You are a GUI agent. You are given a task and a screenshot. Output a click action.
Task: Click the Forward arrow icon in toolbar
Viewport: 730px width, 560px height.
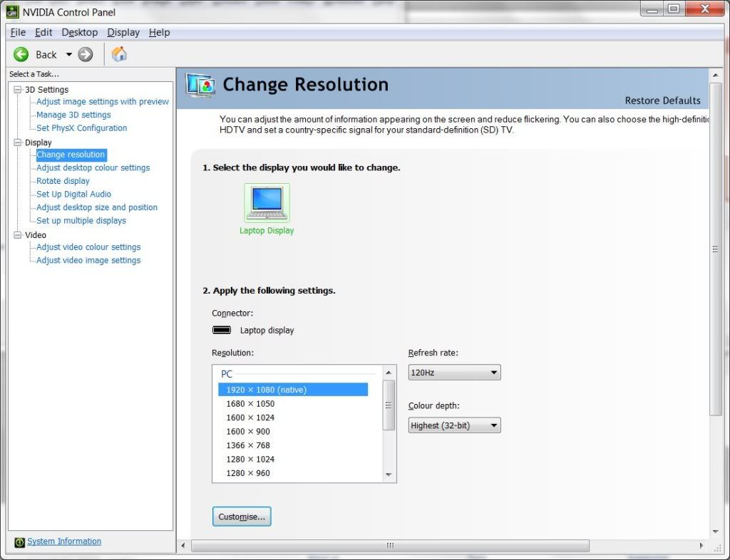coord(86,54)
